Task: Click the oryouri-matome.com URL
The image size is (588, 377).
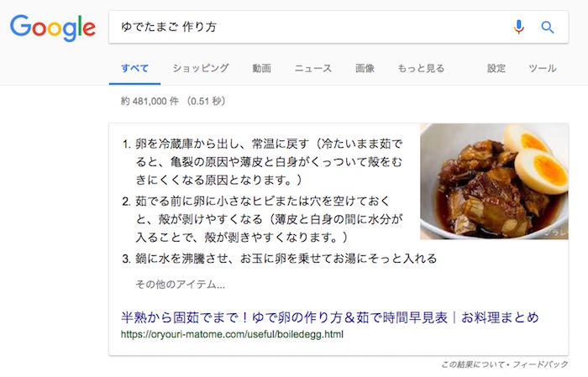Action: click(232, 334)
